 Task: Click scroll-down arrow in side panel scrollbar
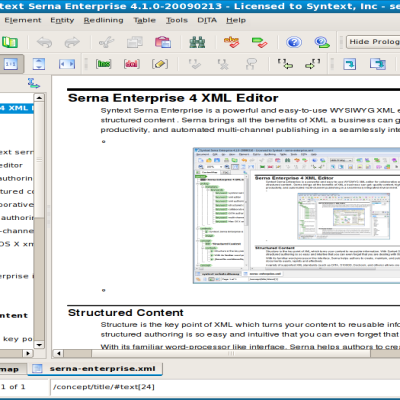pos(39,345)
